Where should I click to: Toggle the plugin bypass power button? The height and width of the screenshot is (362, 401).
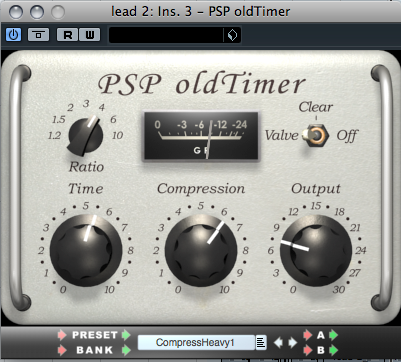14,35
